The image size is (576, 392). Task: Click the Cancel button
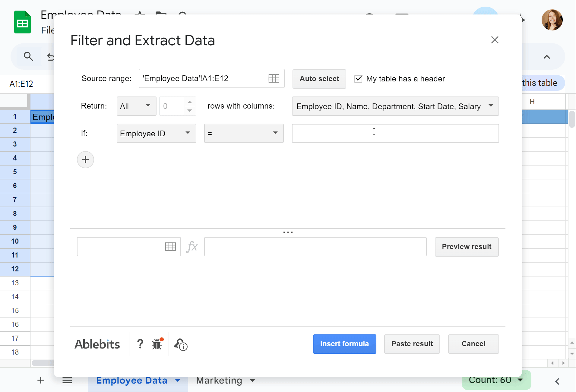[x=473, y=344]
